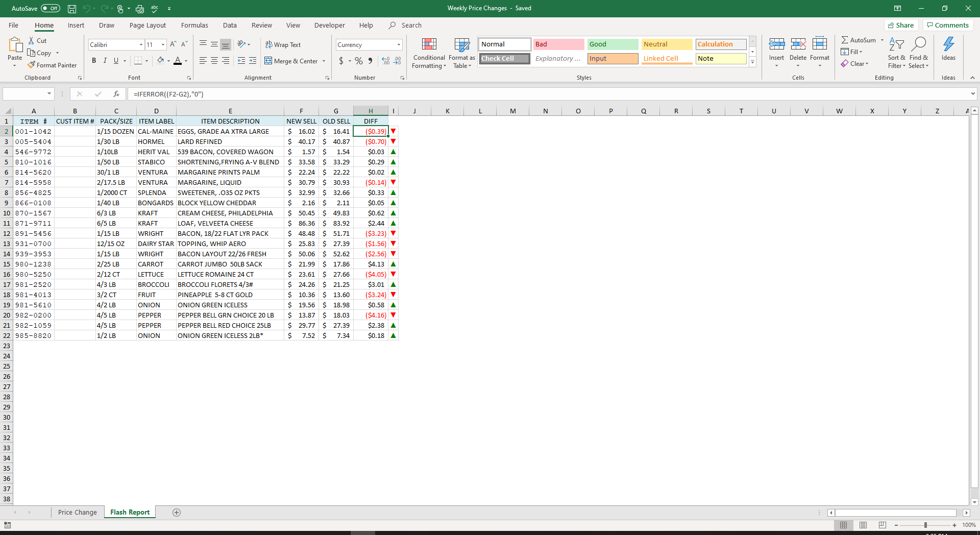The width and height of the screenshot is (980, 535).
Task: Click the Delete cells icon
Action: pos(798,44)
